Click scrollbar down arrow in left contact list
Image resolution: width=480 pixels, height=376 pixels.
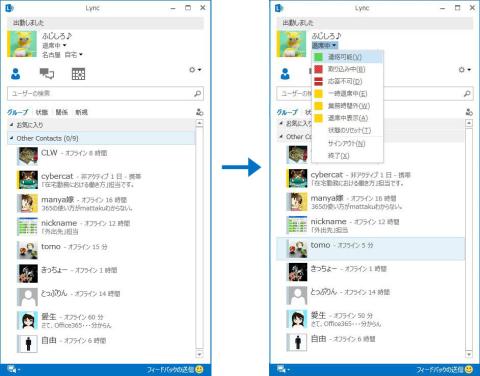tap(199, 354)
